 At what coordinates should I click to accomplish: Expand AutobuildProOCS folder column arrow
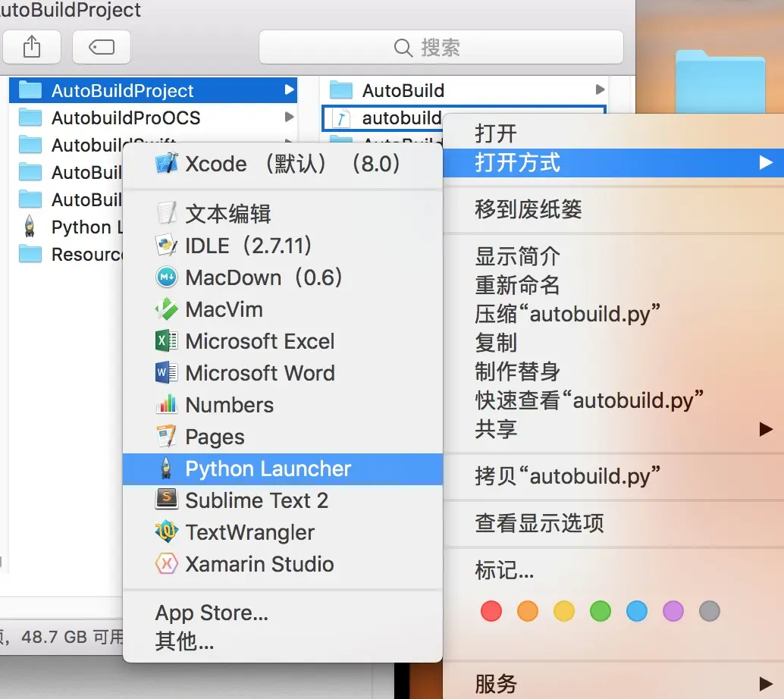(288, 117)
